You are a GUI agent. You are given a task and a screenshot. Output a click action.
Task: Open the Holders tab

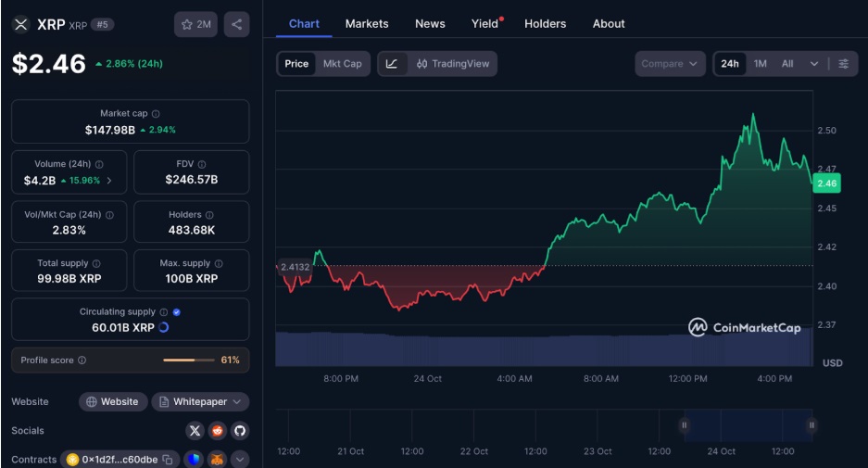546,24
